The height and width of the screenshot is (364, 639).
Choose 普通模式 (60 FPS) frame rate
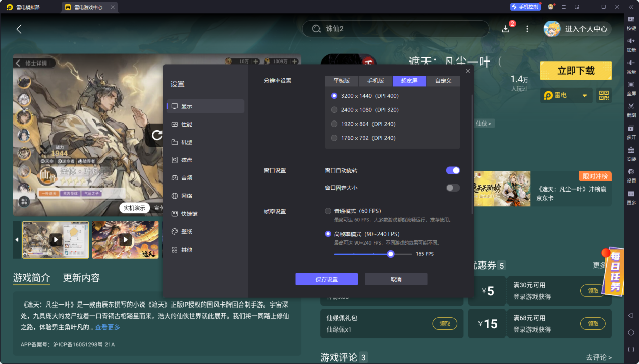point(353,211)
